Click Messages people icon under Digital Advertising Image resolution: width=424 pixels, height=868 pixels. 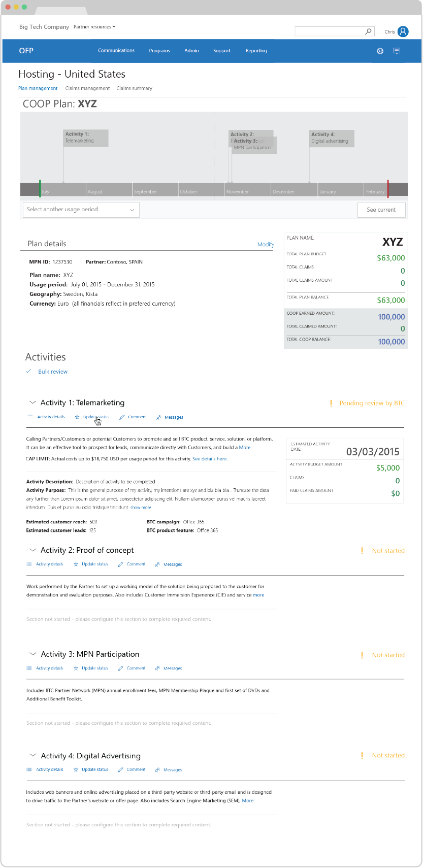(x=157, y=770)
